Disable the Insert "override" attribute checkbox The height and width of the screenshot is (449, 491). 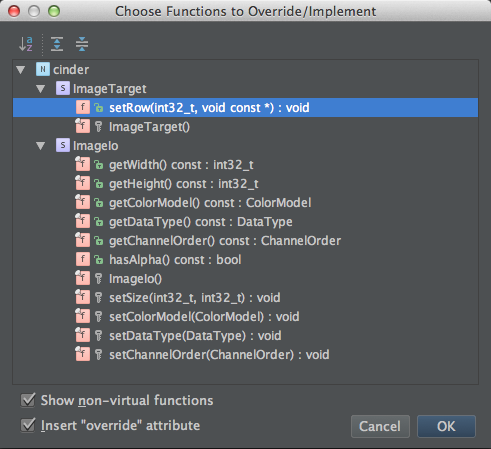pyautogui.click(x=28, y=425)
